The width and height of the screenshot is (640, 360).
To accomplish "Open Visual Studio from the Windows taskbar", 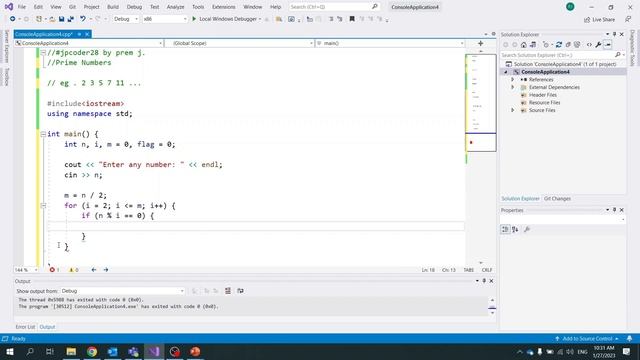I will point(154,351).
